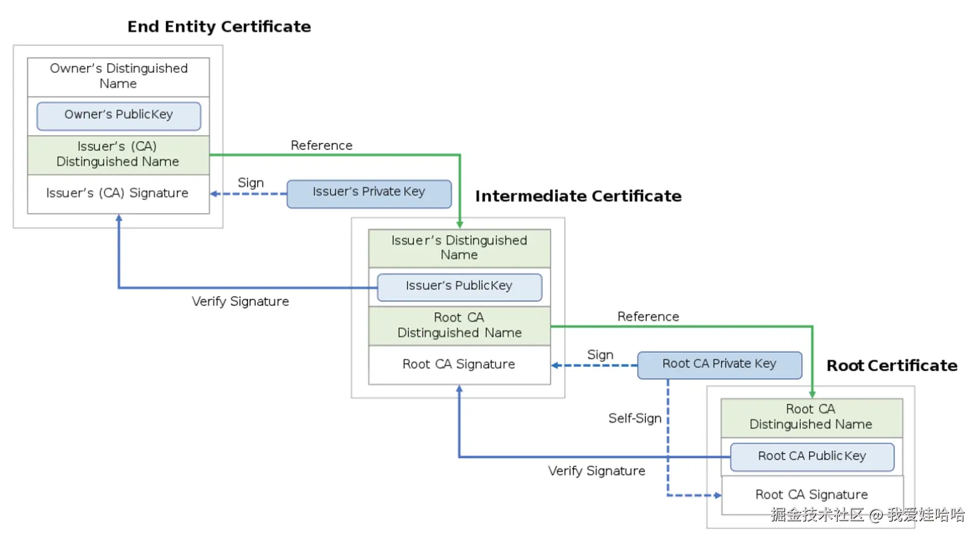Click "Sign" label beside Root CA Private Key
Viewport: 980px width, 538px height.
coord(600,355)
